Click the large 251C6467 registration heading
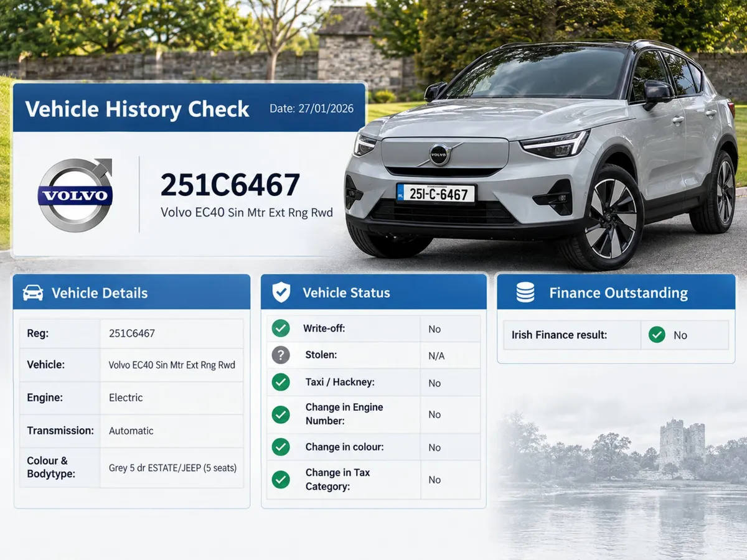 pos(230,185)
